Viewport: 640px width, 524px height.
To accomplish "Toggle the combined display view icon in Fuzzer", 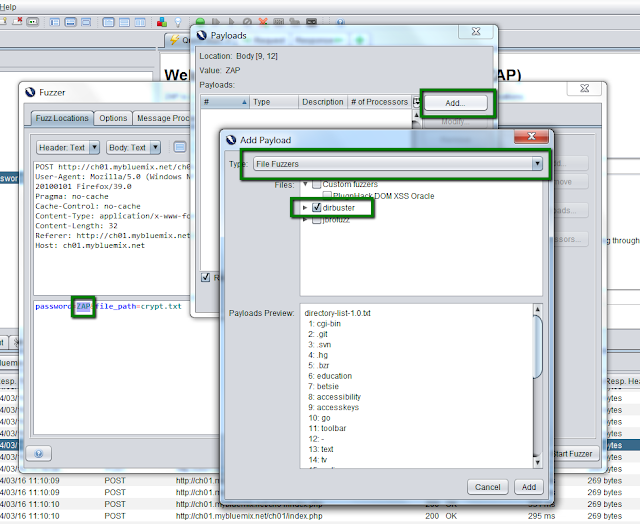I will (180, 147).
